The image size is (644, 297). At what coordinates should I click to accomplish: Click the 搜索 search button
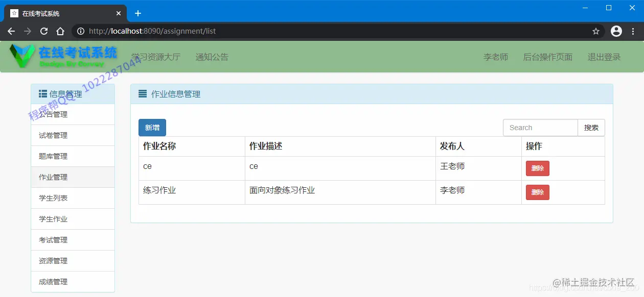pyautogui.click(x=591, y=127)
